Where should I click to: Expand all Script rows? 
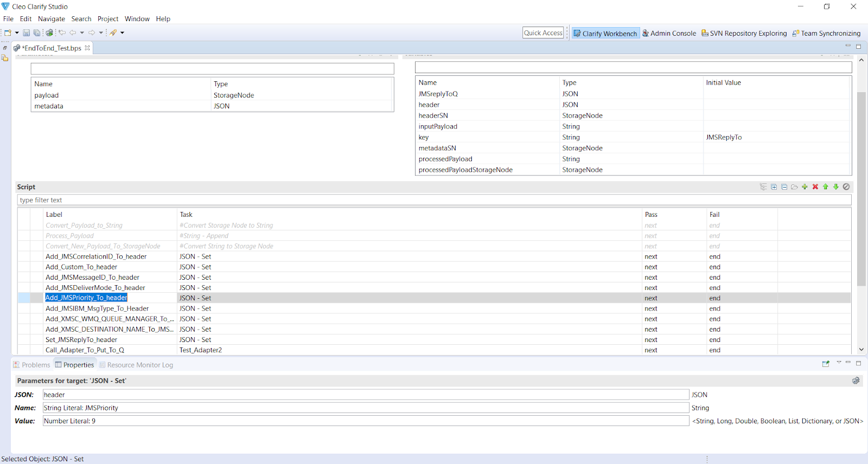pyautogui.click(x=774, y=187)
